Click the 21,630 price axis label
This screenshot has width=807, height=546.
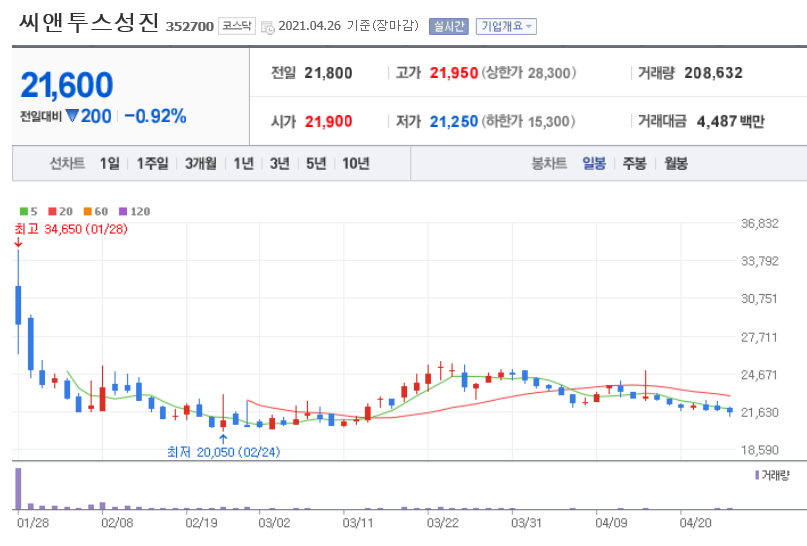point(760,412)
